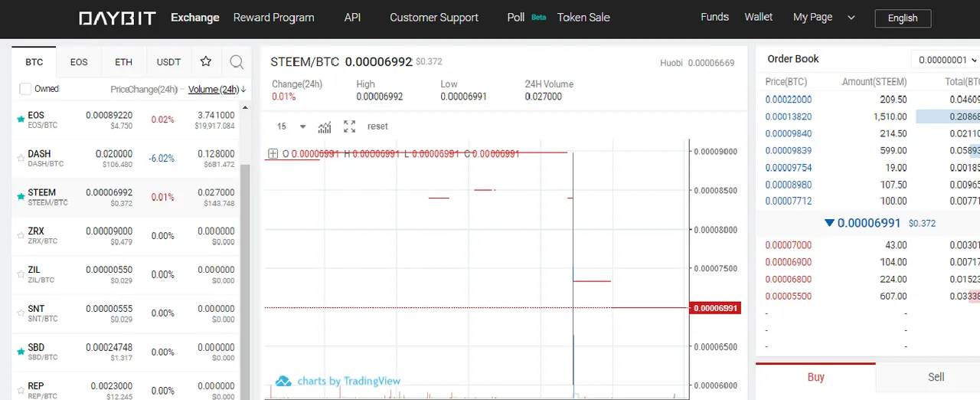The image size is (980, 400).
Task: Click bid price 0.00007000
Action: coord(789,245)
